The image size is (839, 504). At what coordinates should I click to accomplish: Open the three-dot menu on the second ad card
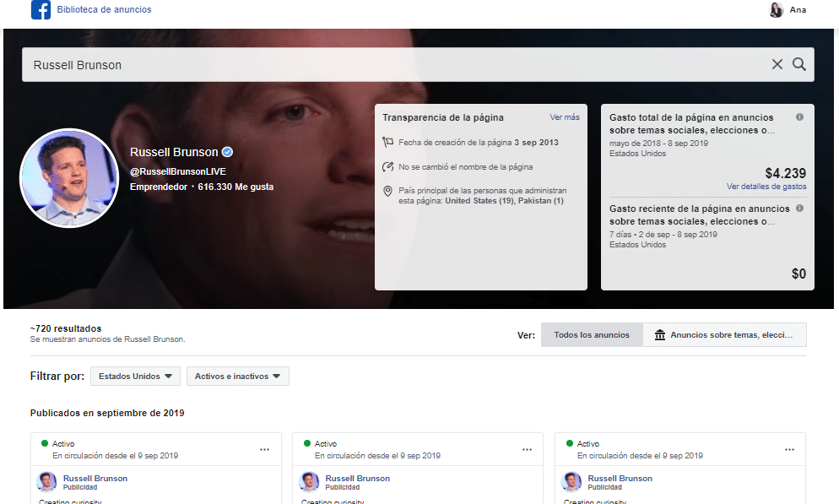pyautogui.click(x=527, y=449)
